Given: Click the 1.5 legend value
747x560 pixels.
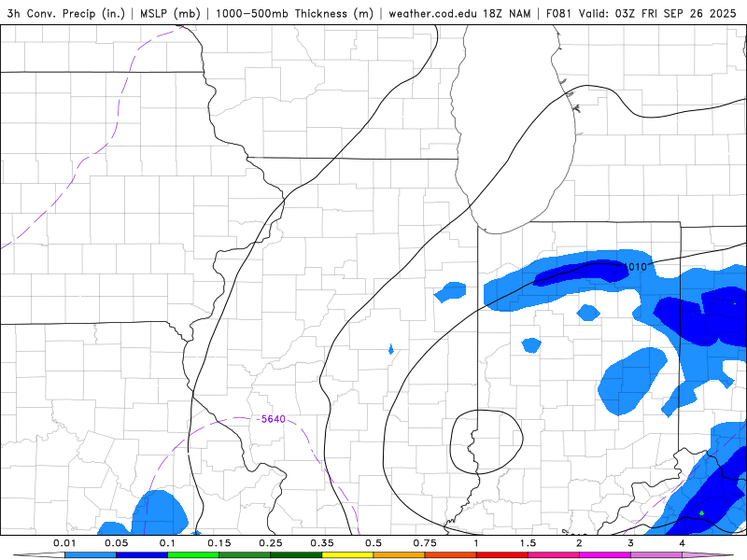Looking at the screenshot, I should click(x=528, y=543).
